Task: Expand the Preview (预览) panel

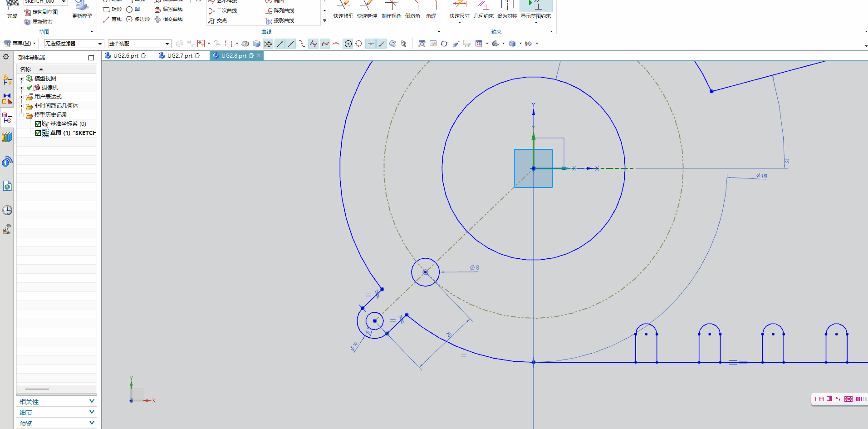Action: (57, 423)
